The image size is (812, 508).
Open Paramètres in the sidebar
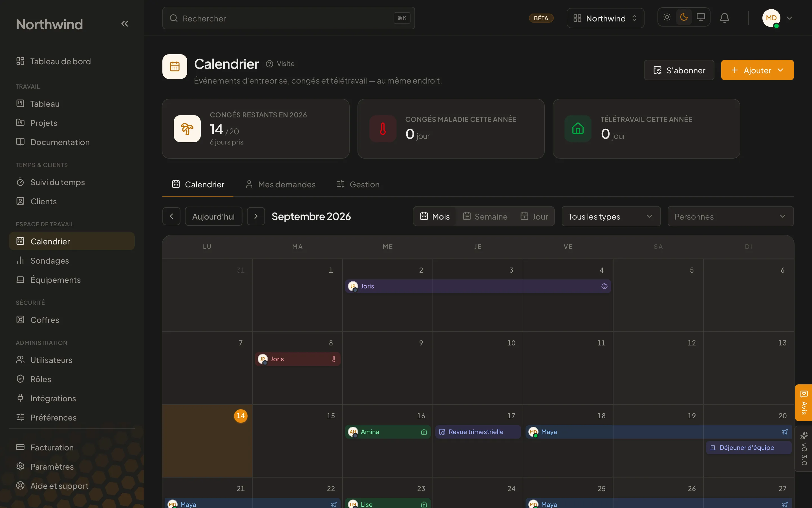[72, 467]
